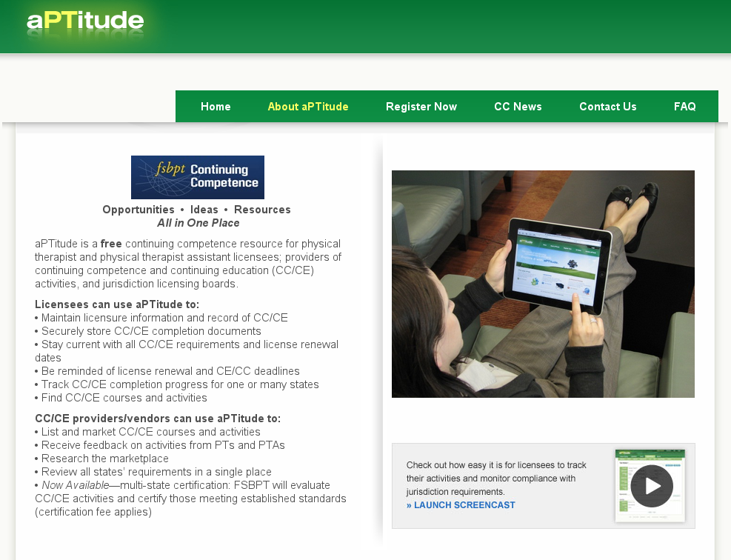Select Contact Us in the navigation
The height and width of the screenshot is (560, 731).
pos(608,107)
